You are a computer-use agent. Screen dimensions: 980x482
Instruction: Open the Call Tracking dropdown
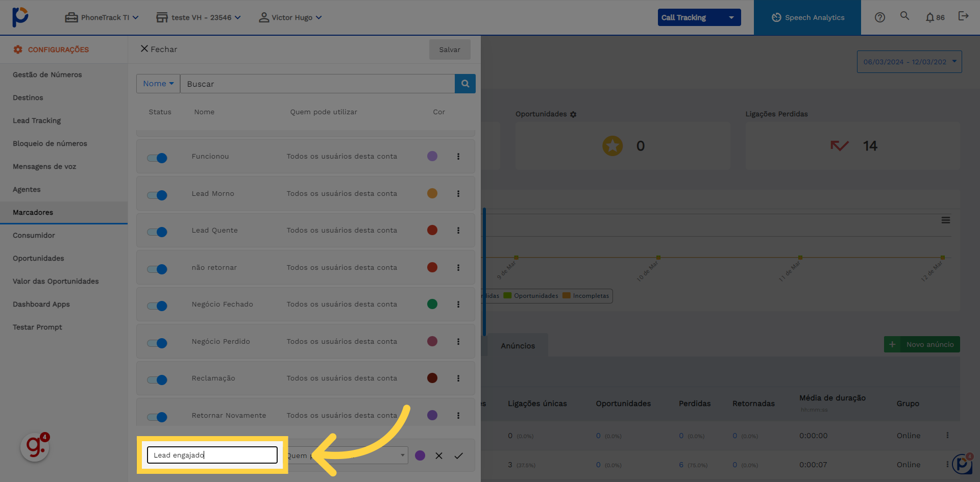(x=699, y=17)
